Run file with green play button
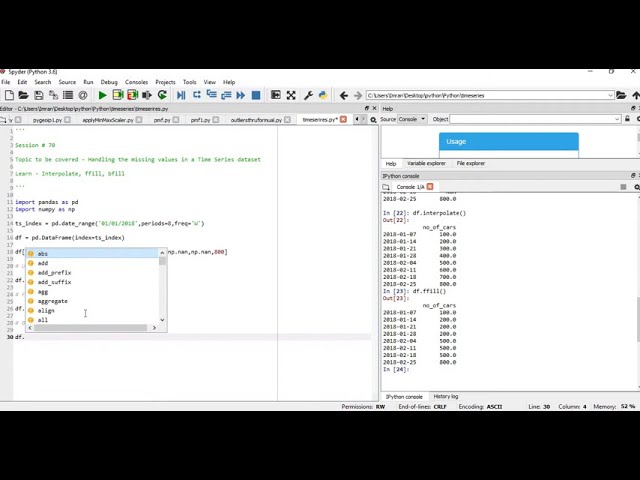The height and width of the screenshot is (480, 640). click(x=102, y=95)
